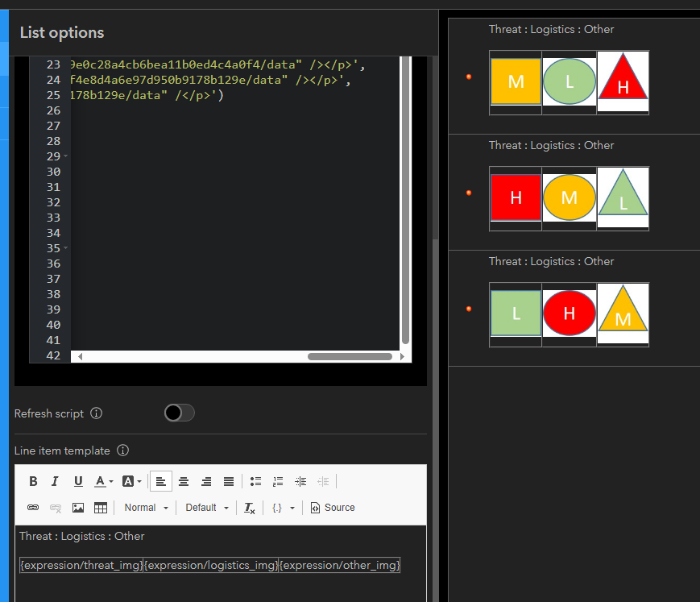The width and height of the screenshot is (700, 602).
Task: Increase indent of the template text
Action: point(300,481)
